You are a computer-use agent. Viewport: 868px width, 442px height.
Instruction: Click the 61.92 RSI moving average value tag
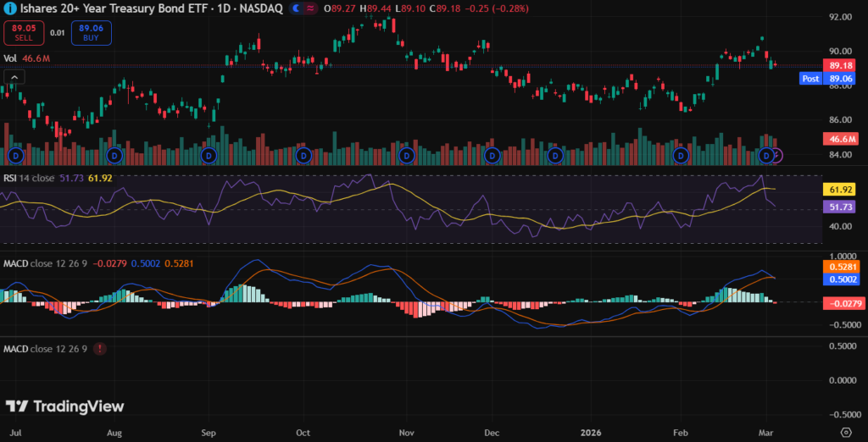click(x=841, y=190)
